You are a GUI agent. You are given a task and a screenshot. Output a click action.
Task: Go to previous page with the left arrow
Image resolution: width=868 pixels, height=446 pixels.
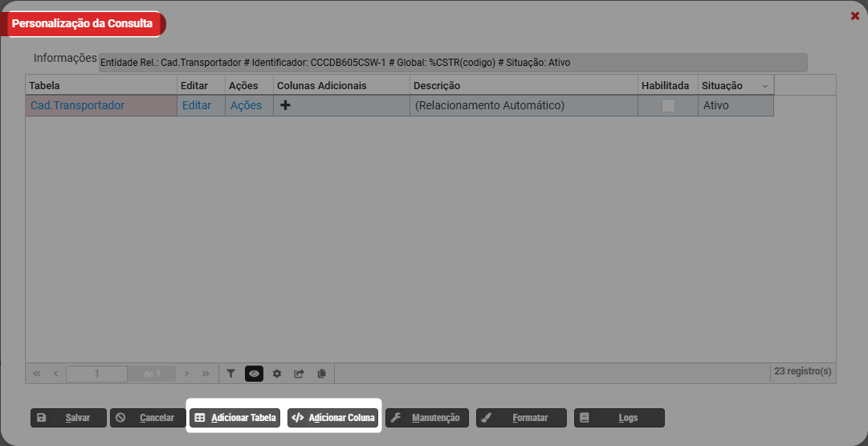pos(55,374)
